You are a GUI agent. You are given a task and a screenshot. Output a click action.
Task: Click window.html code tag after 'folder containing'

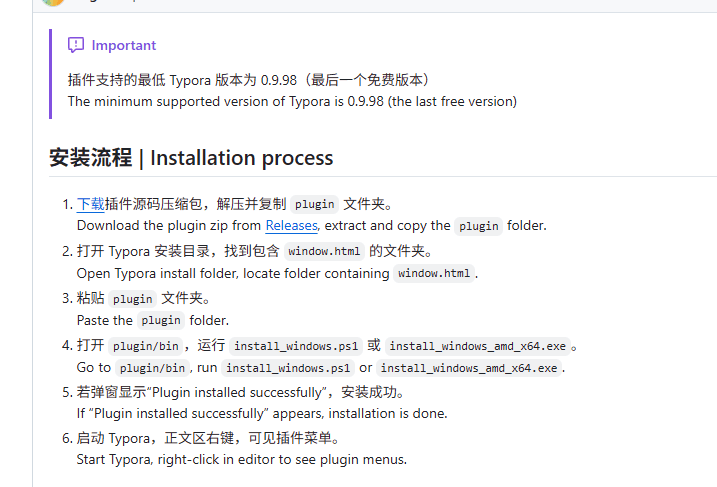pyautogui.click(x=434, y=273)
